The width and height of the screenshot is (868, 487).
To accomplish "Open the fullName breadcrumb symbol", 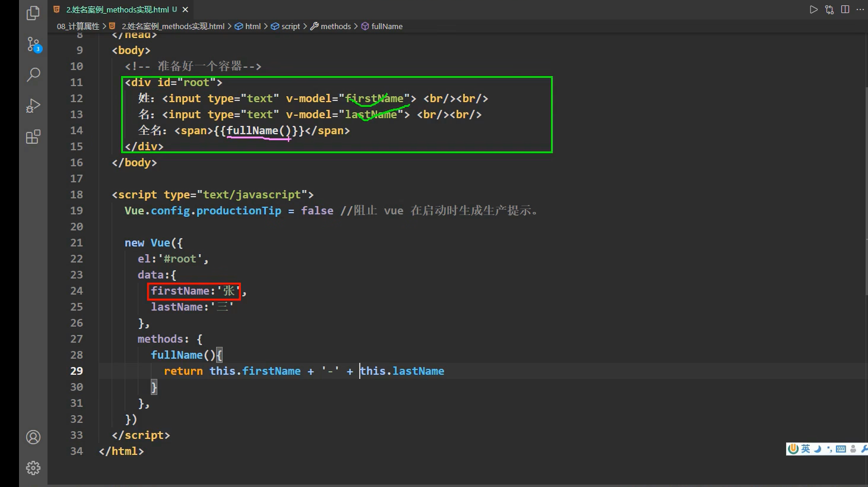I will [x=382, y=26].
